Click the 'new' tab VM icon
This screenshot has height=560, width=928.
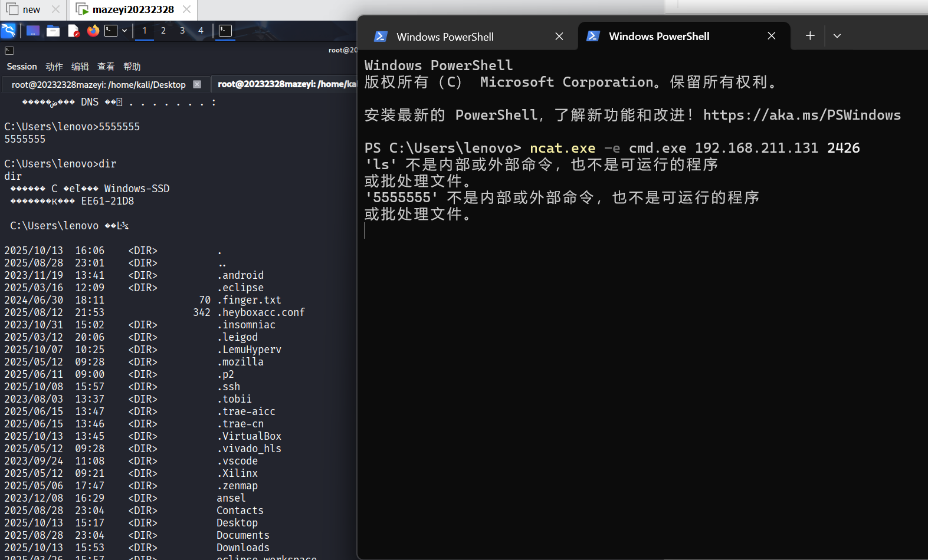12,9
